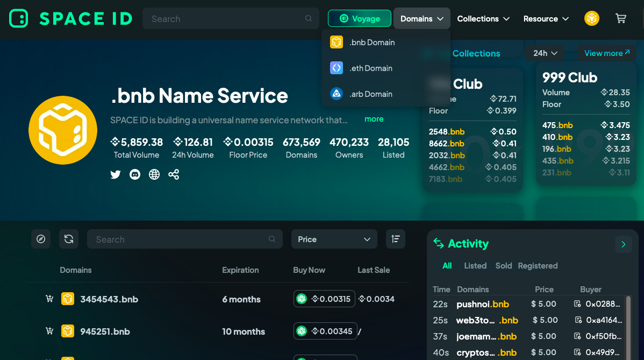Viewport: 644px width, 360px height.
Task: Open pushnoi.bnb in the Activity list
Action: coord(483,304)
